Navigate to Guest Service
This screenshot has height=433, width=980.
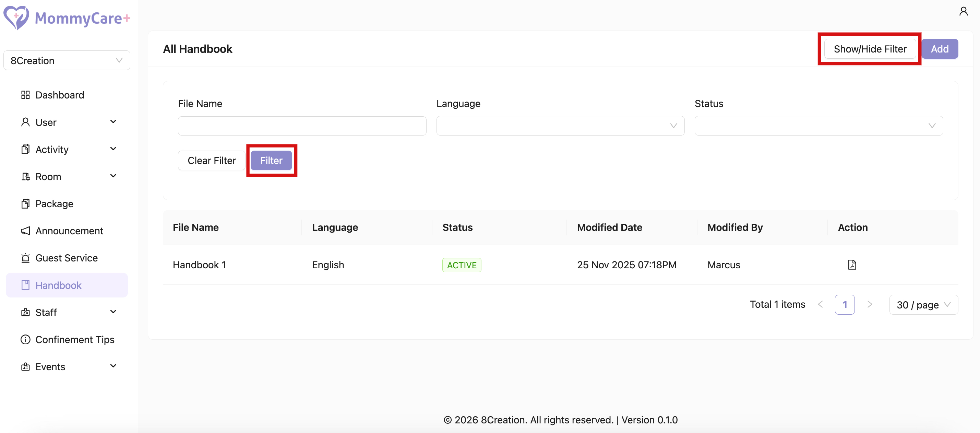66,258
